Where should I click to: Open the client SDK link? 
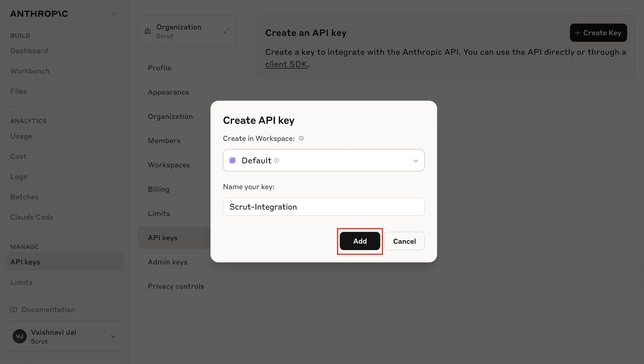coord(286,64)
